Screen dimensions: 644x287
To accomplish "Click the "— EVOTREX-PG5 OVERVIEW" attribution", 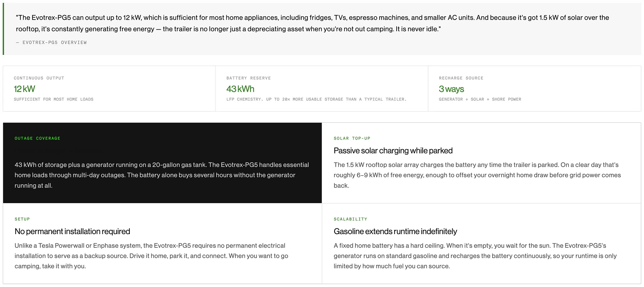I will [51, 42].
